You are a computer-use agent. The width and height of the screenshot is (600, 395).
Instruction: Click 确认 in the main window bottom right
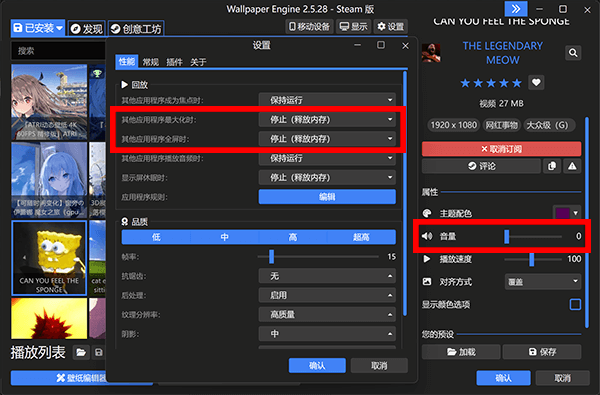point(503,378)
